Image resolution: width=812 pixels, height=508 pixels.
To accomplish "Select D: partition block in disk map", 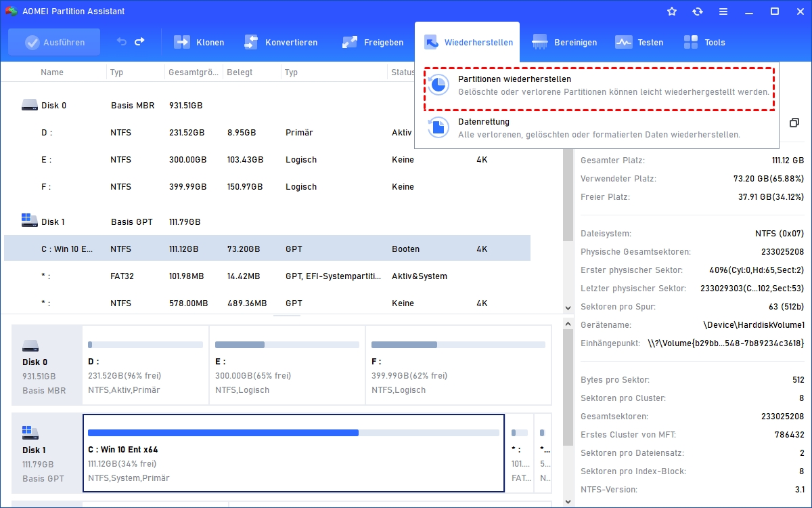I will coord(145,365).
